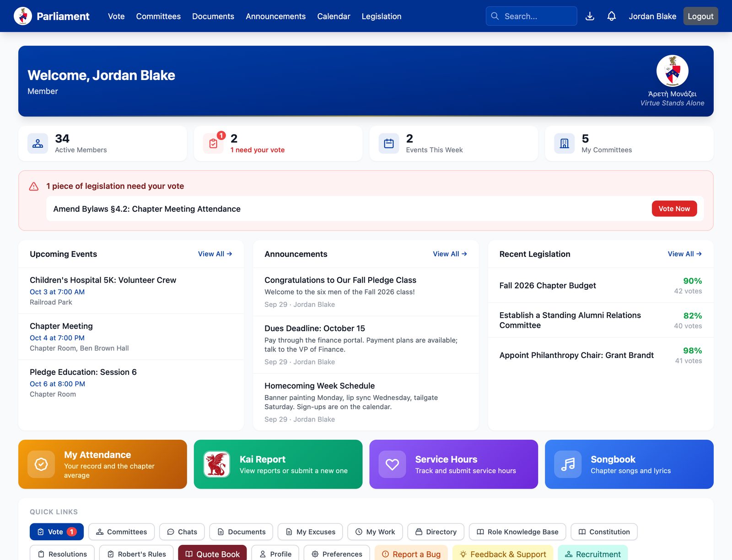The height and width of the screenshot is (560, 732).
Task: Open Announcements in top navigation
Action: (275, 16)
